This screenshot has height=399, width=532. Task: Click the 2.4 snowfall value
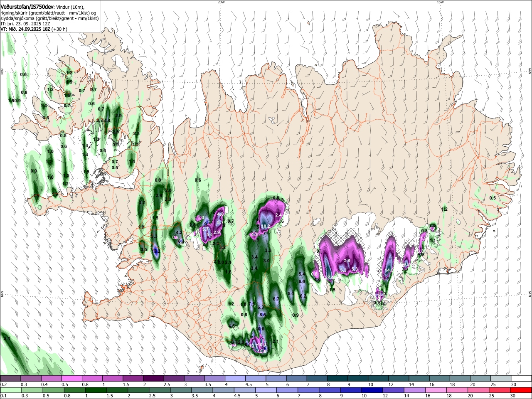(x=278, y=215)
